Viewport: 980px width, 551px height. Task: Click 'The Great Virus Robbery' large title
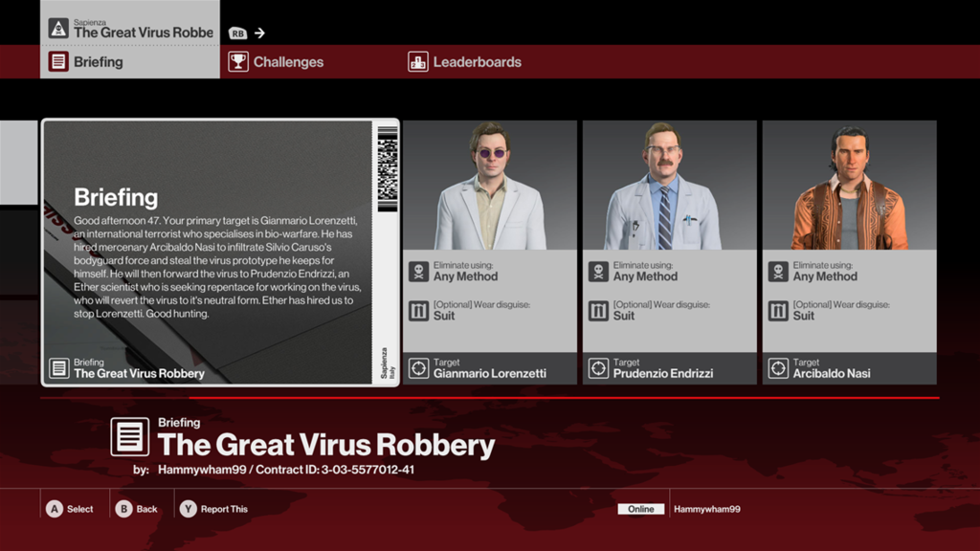(326, 446)
